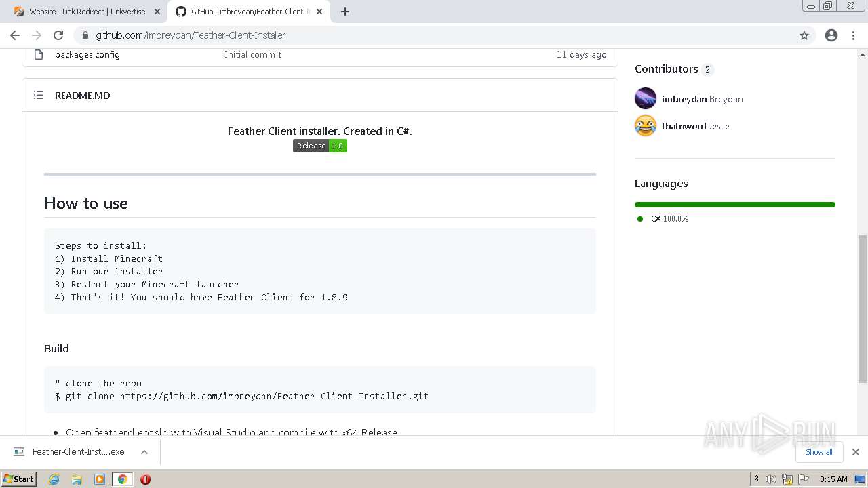Close the downloads bar
868x488 pixels.
pyautogui.click(x=856, y=452)
